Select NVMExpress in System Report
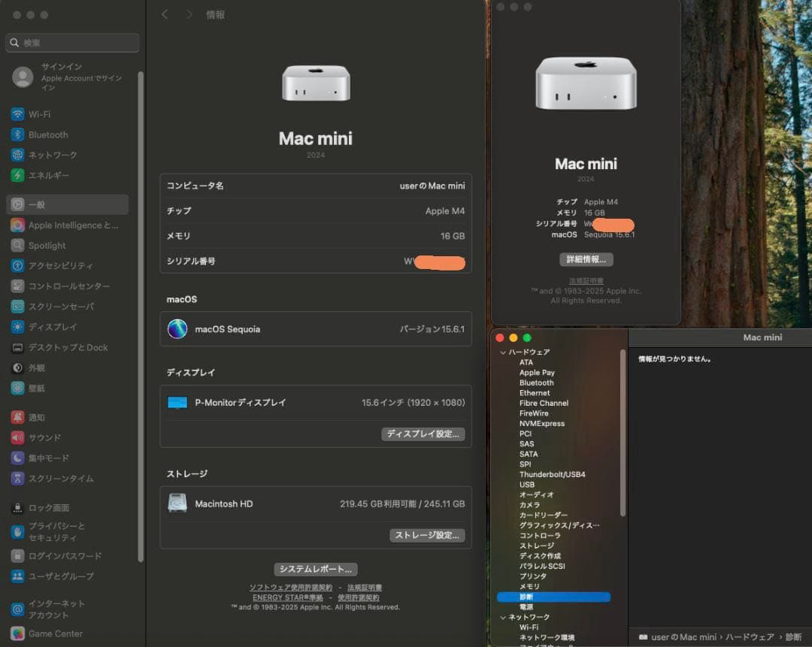 coord(542,423)
